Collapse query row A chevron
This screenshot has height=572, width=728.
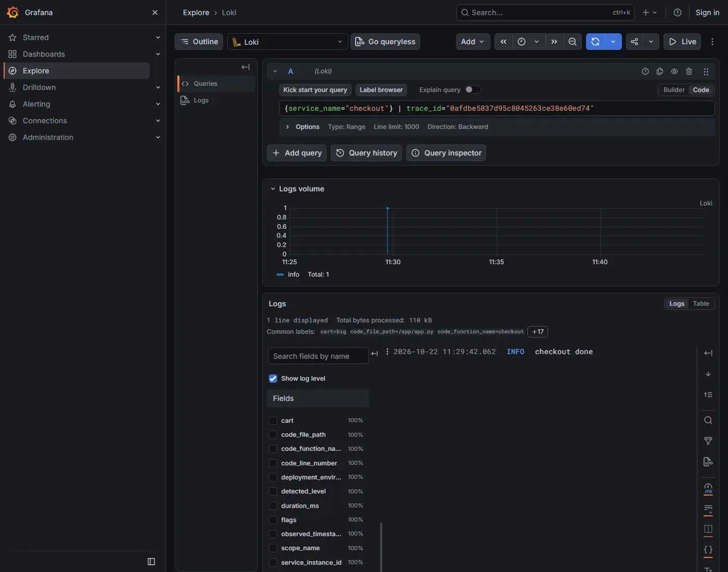275,71
